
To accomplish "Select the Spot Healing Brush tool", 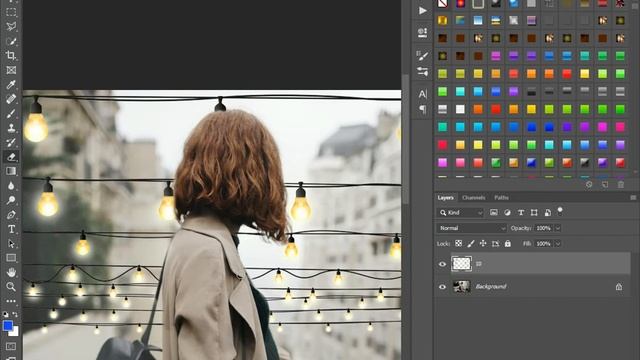I will [11, 99].
